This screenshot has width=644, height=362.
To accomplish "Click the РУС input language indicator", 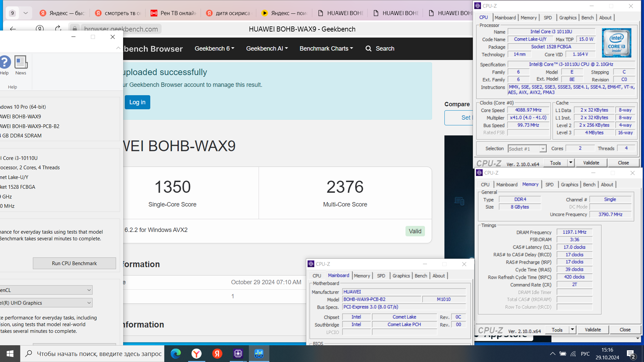I will [x=585, y=354].
